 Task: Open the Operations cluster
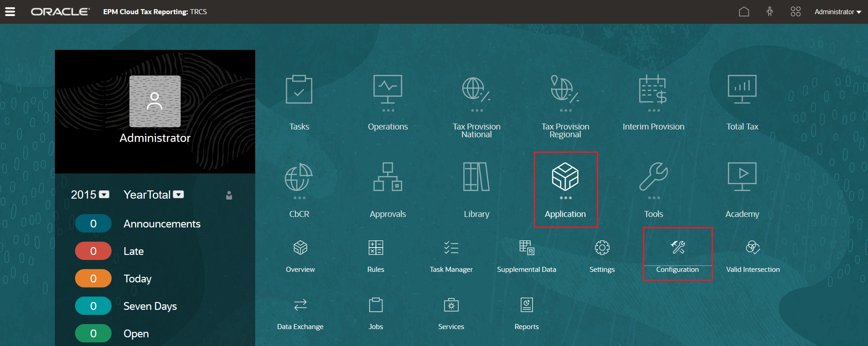[388, 103]
